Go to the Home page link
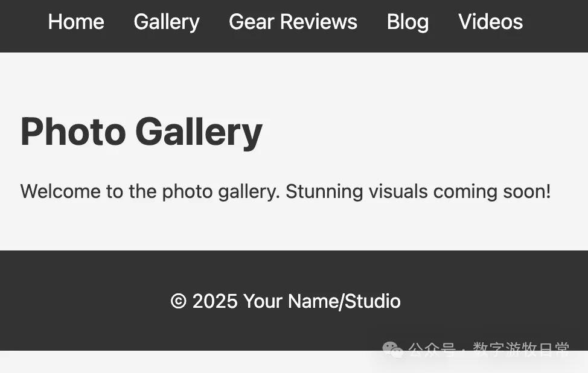The height and width of the screenshot is (373, 588). pos(76,22)
